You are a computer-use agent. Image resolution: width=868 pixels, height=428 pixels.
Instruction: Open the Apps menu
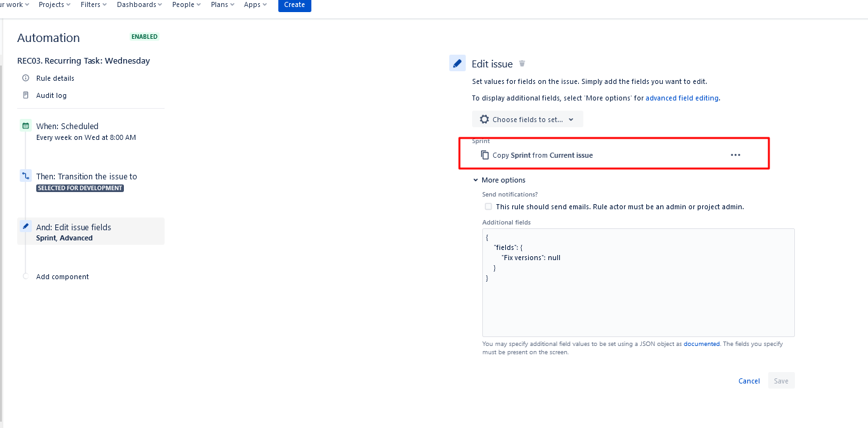(x=255, y=4)
